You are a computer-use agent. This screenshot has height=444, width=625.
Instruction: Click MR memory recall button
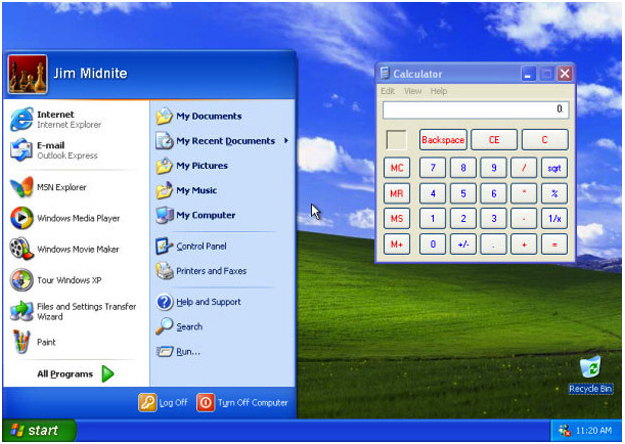tap(397, 193)
